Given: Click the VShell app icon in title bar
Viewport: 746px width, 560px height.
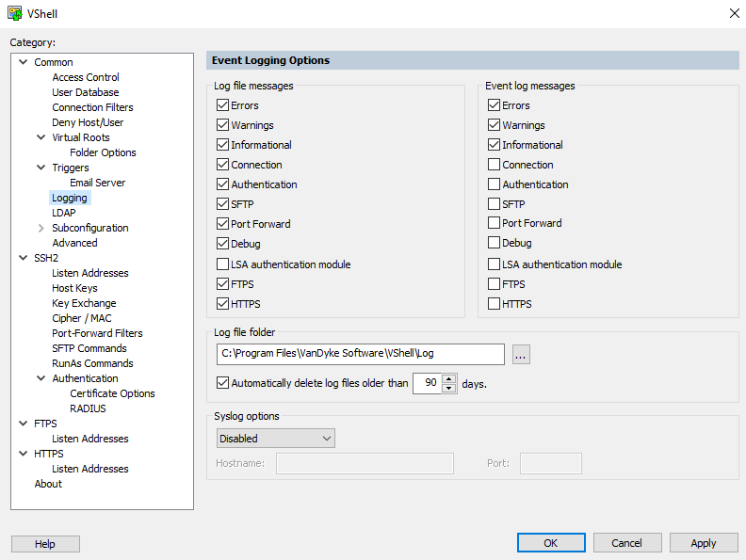Looking at the screenshot, I should point(14,12).
